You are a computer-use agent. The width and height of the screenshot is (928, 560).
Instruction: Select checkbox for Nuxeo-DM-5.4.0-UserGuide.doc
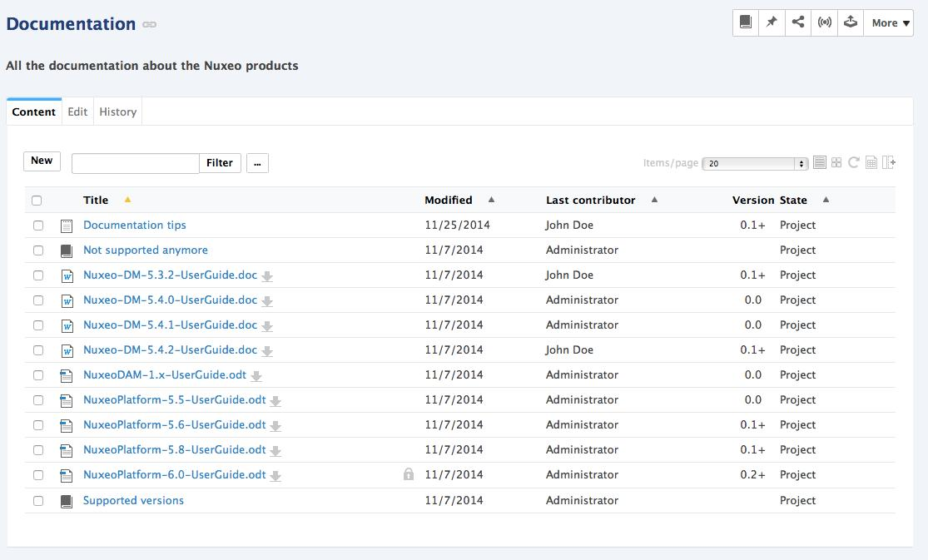pos(38,300)
